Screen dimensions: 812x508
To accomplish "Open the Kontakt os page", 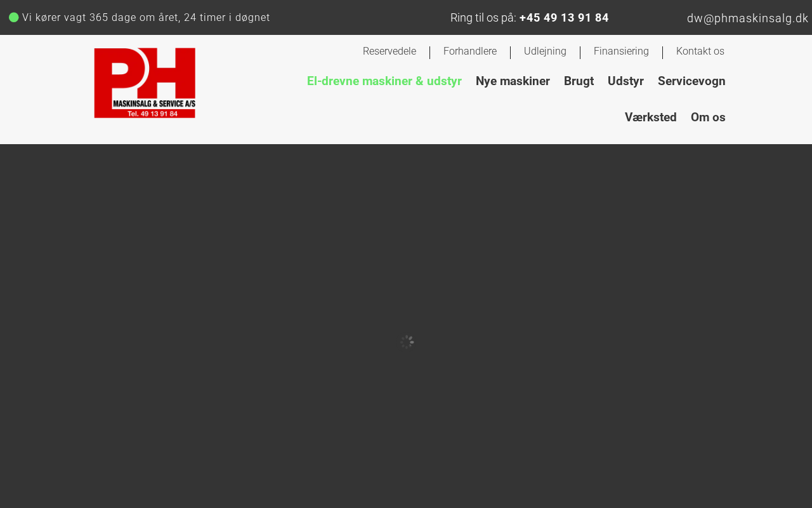I will coord(700,51).
